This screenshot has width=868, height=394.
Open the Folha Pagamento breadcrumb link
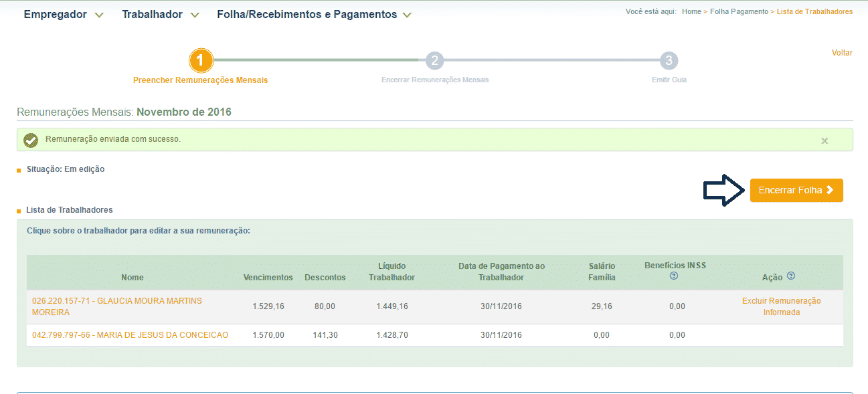(x=739, y=12)
